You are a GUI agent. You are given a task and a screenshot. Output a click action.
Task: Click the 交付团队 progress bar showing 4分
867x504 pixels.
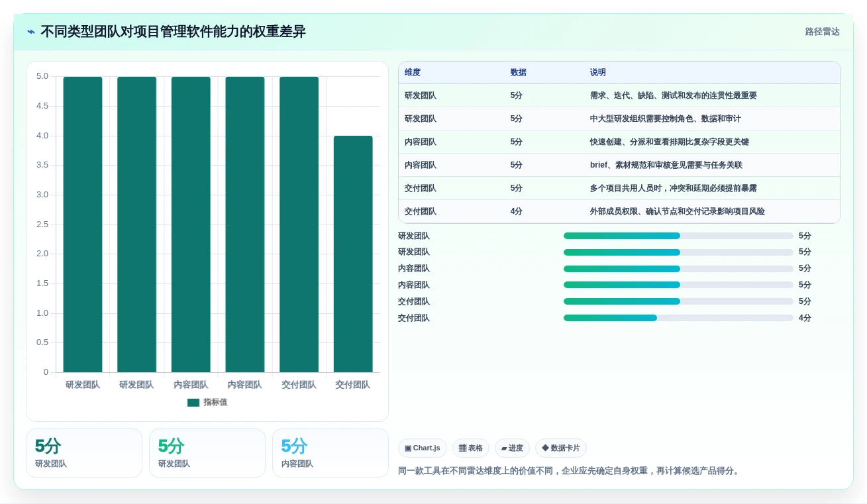[x=678, y=318]
